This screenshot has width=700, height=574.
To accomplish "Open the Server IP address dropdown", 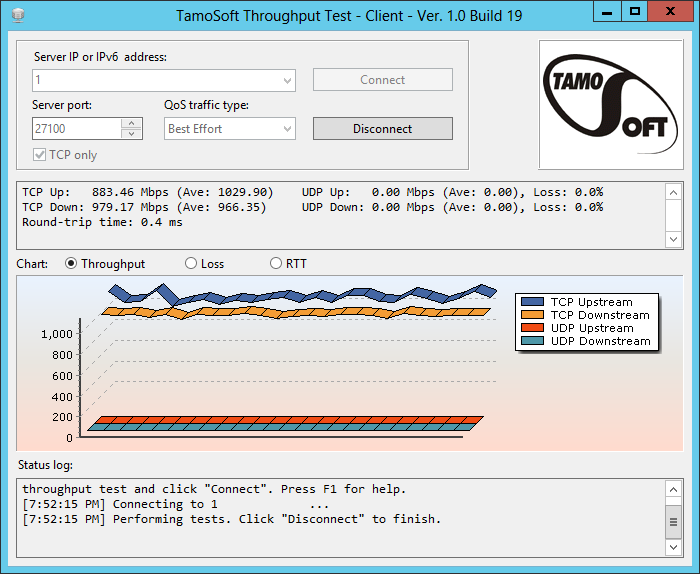I will click(287, 80).
